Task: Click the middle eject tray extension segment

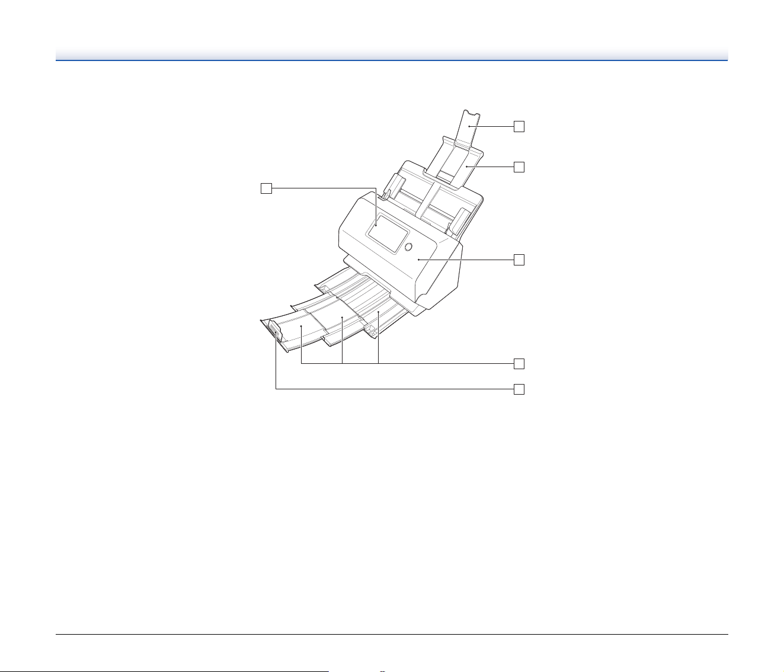Action: (x=343, y=316)
